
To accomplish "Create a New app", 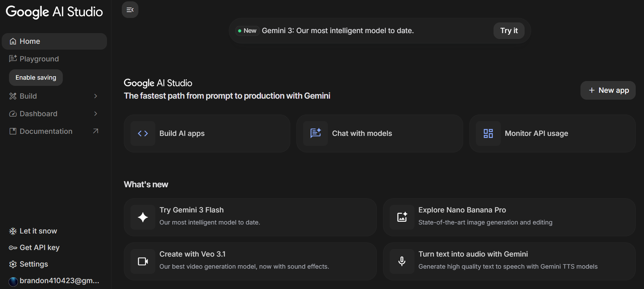I will [608, 90].
